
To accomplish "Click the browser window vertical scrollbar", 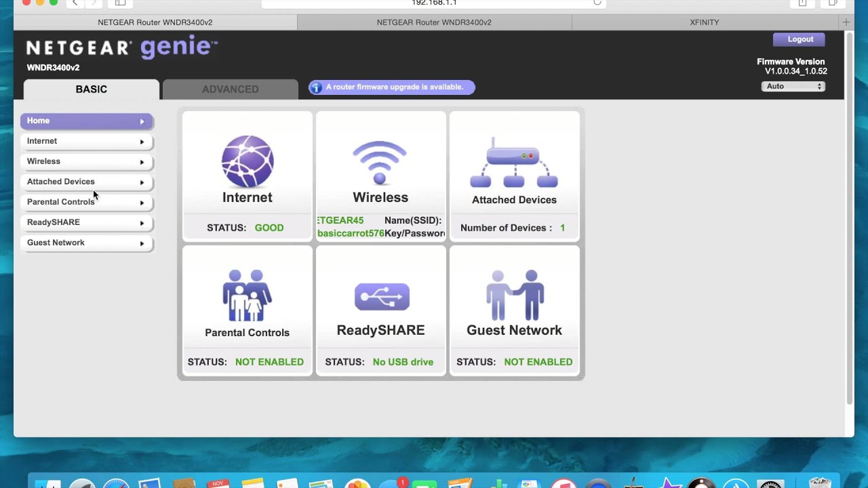I will pyautogui.click(x=850, y=218).
